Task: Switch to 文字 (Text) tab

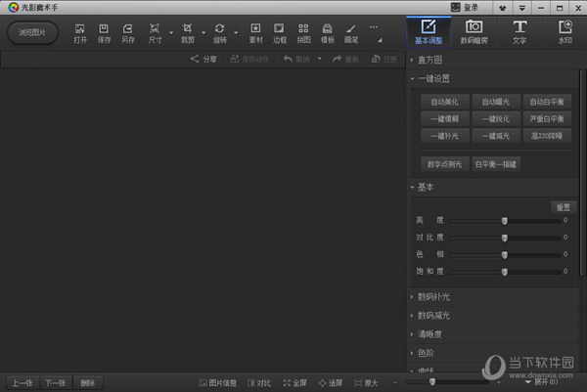Action: point(519,32)
